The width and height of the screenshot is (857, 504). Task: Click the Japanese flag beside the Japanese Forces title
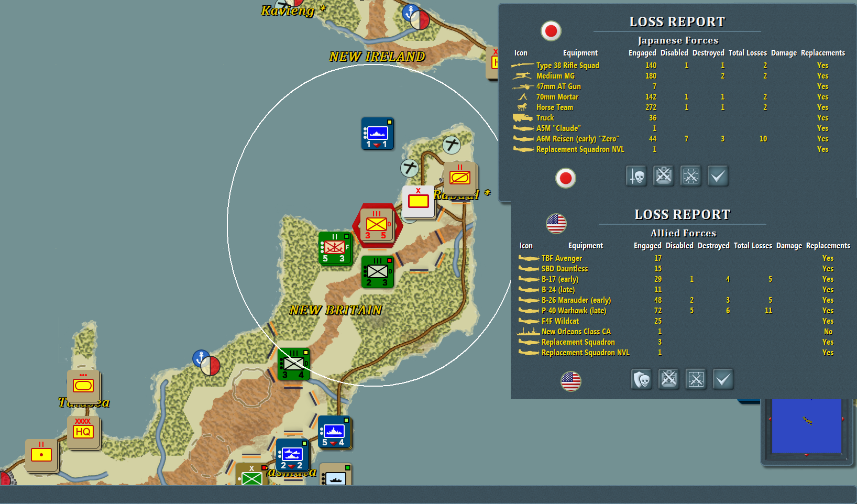[x=551, y=31]
